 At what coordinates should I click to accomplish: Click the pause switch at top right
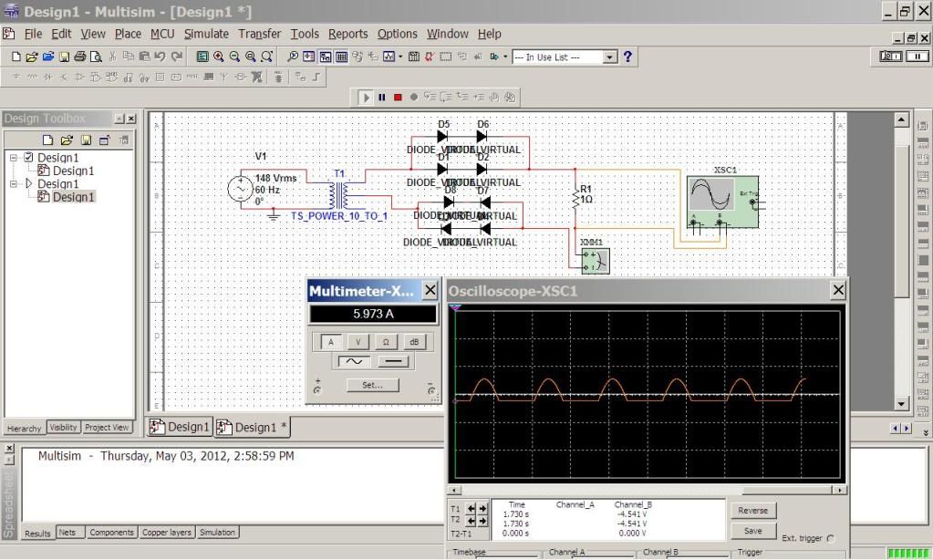click(x=917, y=56)
